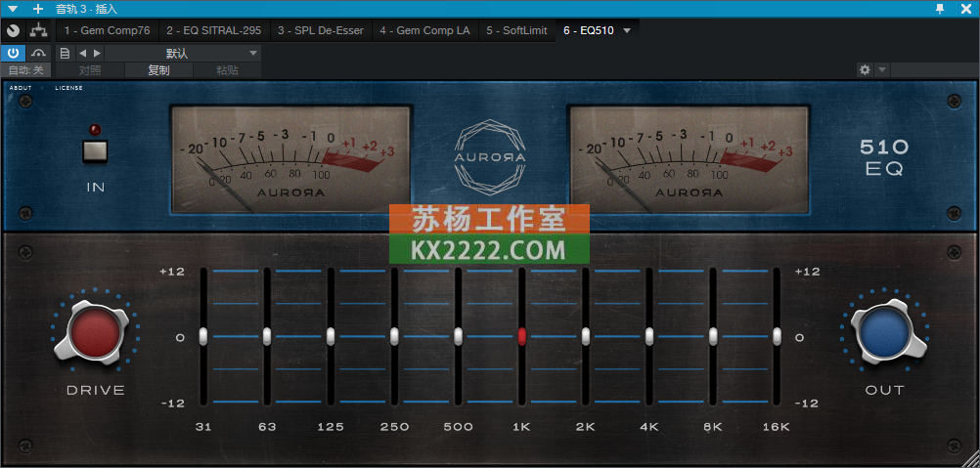Open the preset file icon menu
The width and height of the screenshot is (980, 468).
(x=65, y=54)
